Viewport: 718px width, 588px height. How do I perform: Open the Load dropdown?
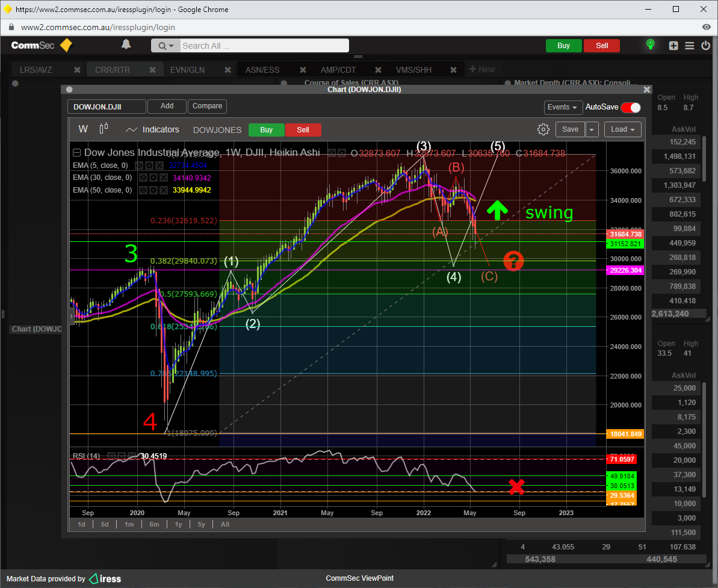pos(622,129)
